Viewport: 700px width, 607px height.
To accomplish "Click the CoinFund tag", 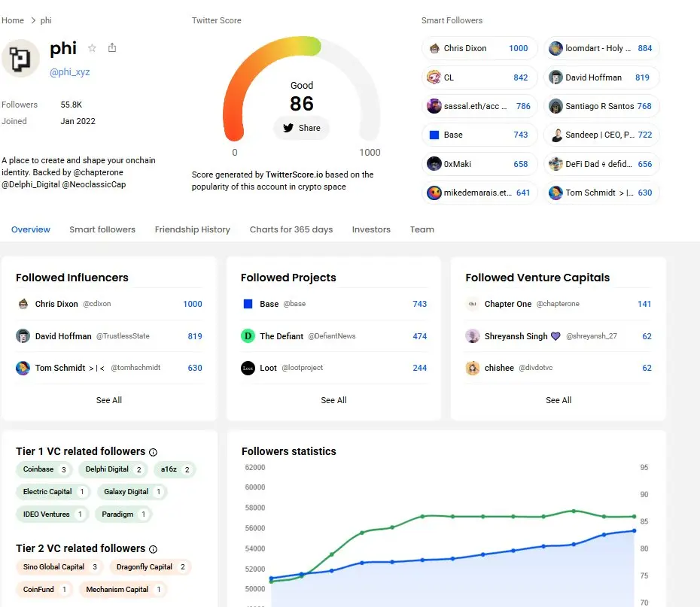I will point(44,589).
